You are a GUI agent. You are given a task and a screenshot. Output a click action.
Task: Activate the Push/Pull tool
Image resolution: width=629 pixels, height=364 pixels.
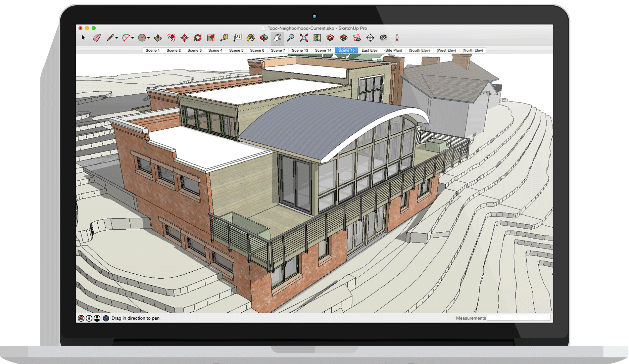click(157, 38)
